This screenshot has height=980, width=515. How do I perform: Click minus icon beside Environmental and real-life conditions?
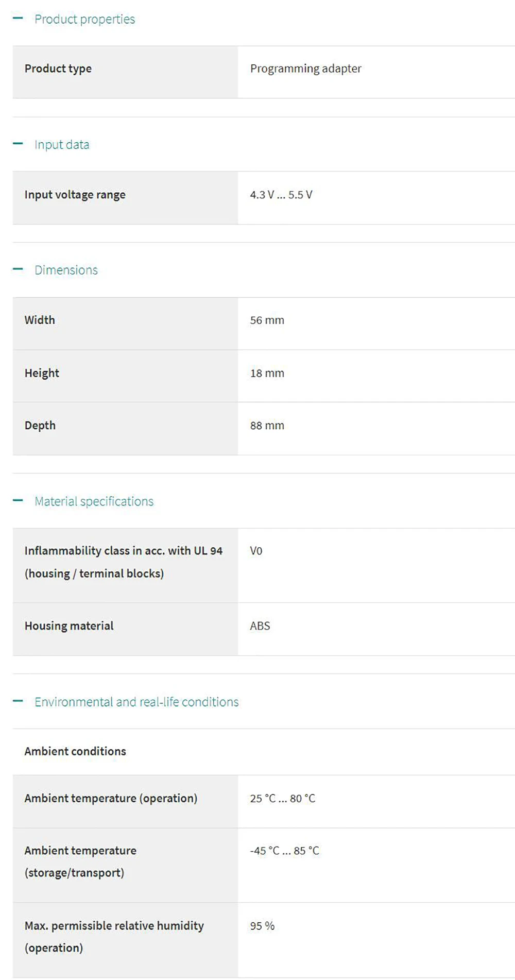18,701
